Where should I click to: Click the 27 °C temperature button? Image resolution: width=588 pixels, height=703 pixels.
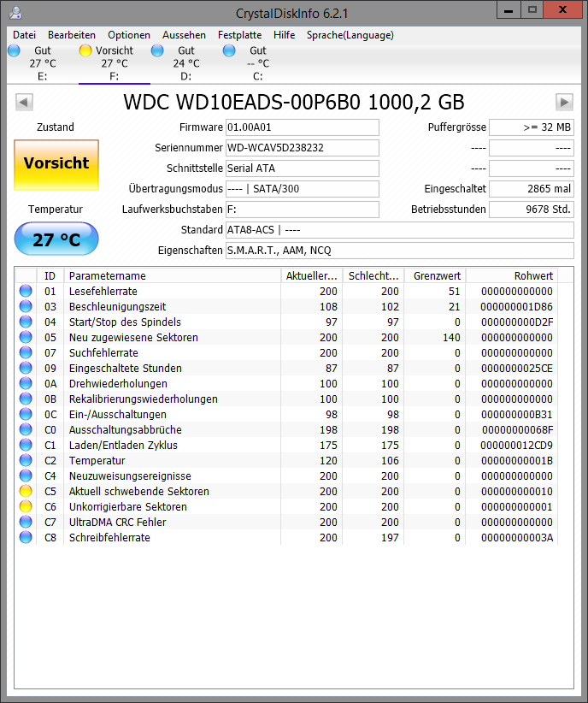56,239
